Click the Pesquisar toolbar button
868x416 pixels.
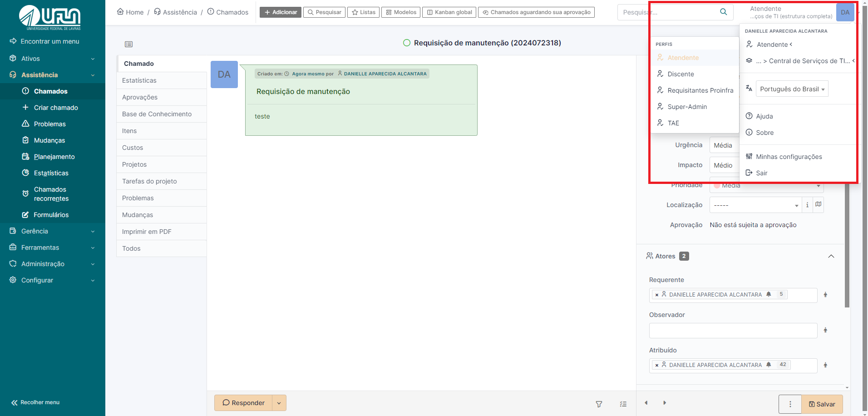pos(324,12)
